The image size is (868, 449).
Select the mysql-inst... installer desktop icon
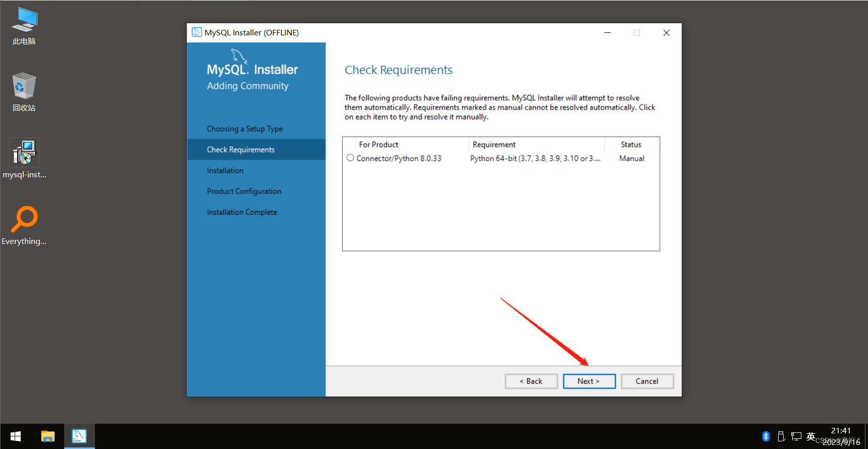tap(24, 159)
